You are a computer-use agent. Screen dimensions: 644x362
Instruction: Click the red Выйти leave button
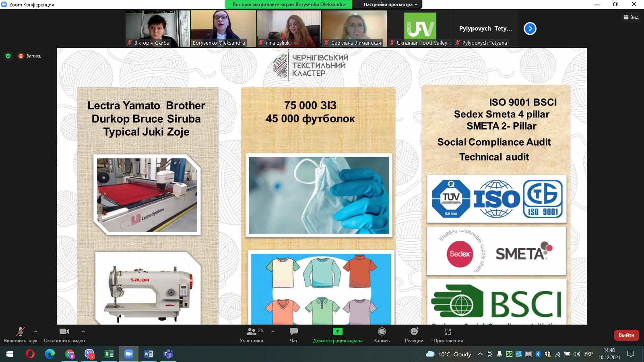pyautogui.click(x=626, y=335)
